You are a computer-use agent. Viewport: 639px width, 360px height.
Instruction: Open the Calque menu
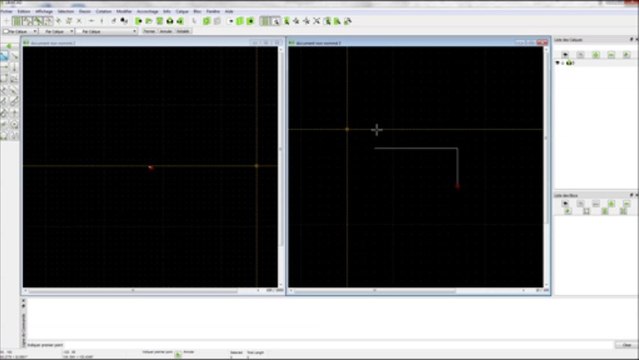[182, 11]
